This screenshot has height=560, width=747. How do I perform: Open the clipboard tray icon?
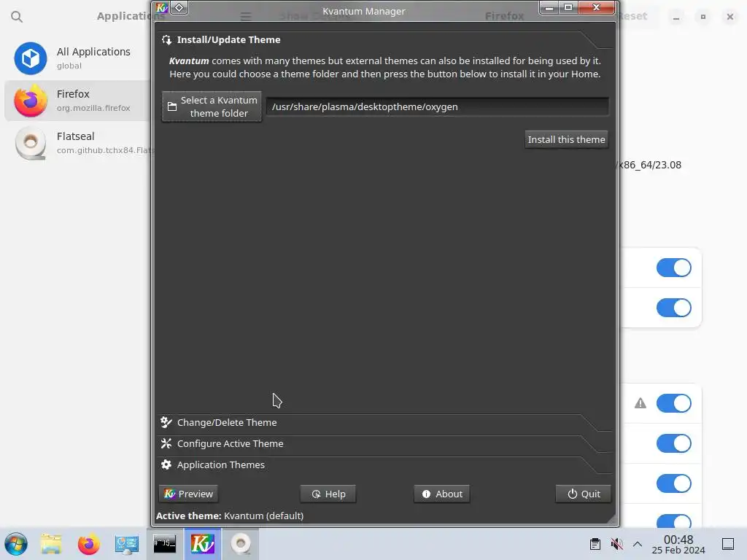click(x=595, y=544)
